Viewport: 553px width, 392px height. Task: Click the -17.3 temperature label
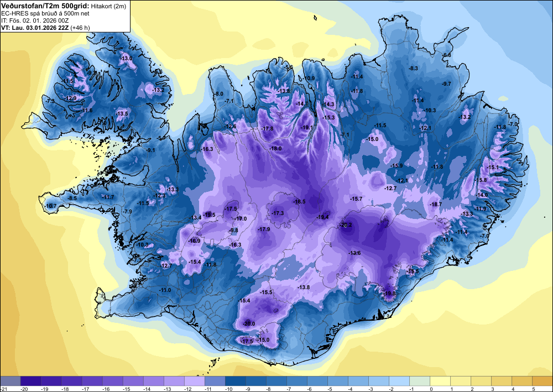pos(278,213)
